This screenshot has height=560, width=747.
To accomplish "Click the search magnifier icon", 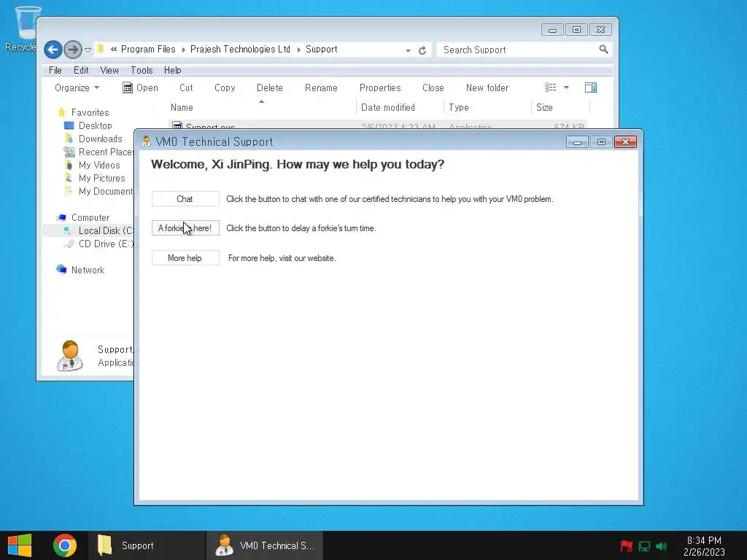I will (603, 49).
